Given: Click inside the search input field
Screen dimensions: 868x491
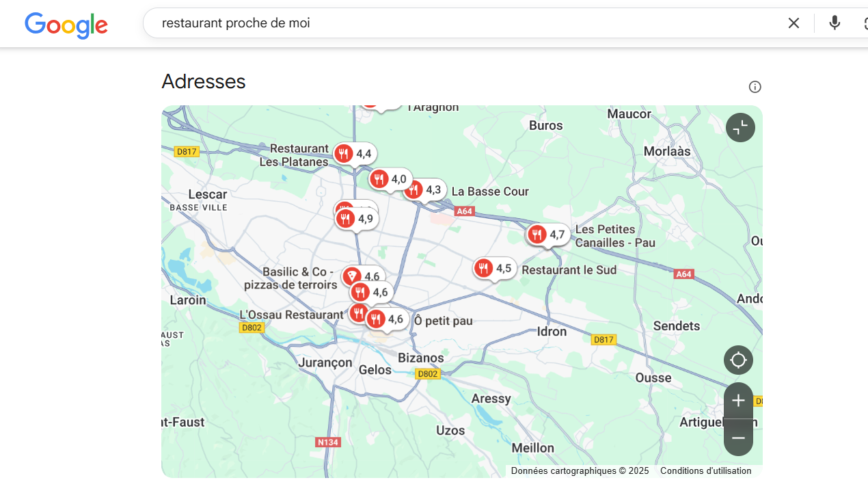Looking at the screenshot, I should click(410, 23).
